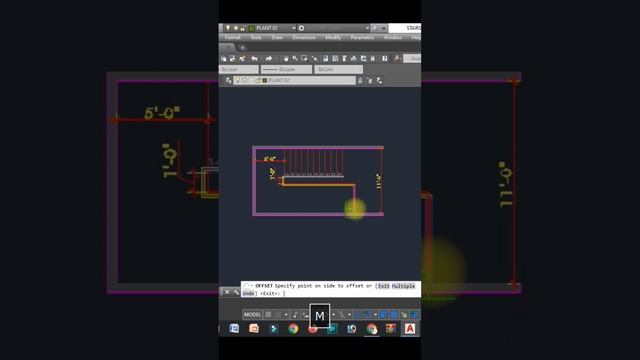
Task: Click the command line wrench icon
Action: (x=236, y=292)
